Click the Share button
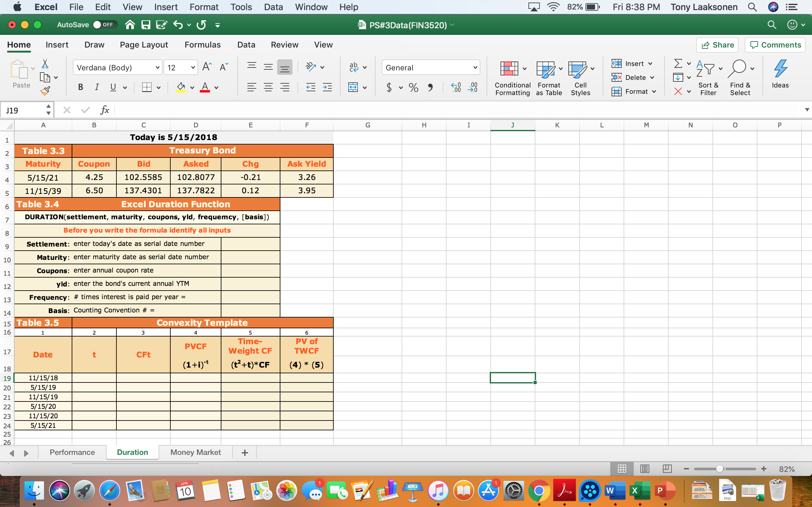The height and width of the screenshot is (507, 812). pyautogui.click(x=717, y=45)
